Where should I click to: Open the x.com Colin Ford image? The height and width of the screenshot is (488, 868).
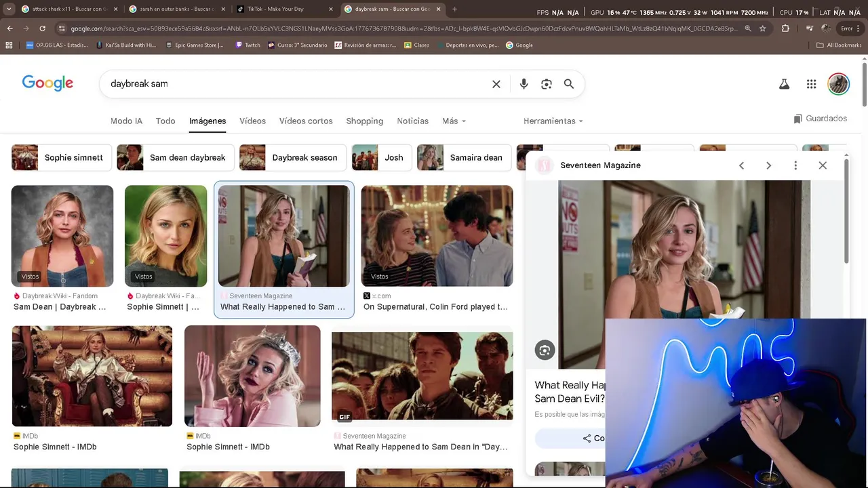pyautogui.click(x=437, y=236)
